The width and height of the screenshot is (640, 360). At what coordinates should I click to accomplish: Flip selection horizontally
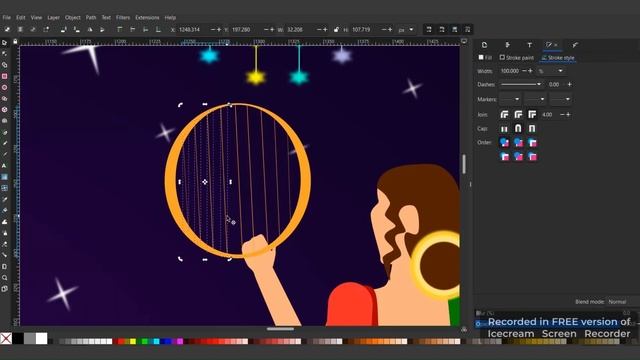click(90, 29)
